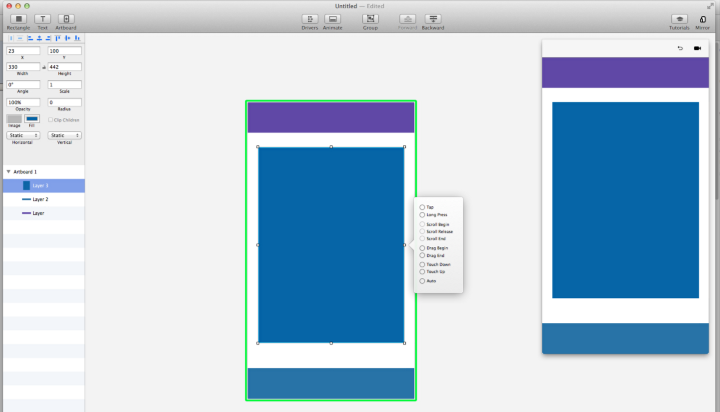Select the Text tool
Screen dimensions: 720x412
43,19
